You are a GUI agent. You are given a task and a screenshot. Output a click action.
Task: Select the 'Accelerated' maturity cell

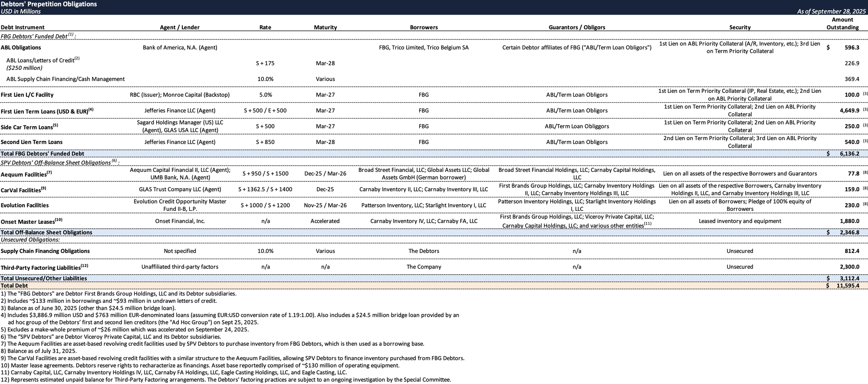[325, 221]
